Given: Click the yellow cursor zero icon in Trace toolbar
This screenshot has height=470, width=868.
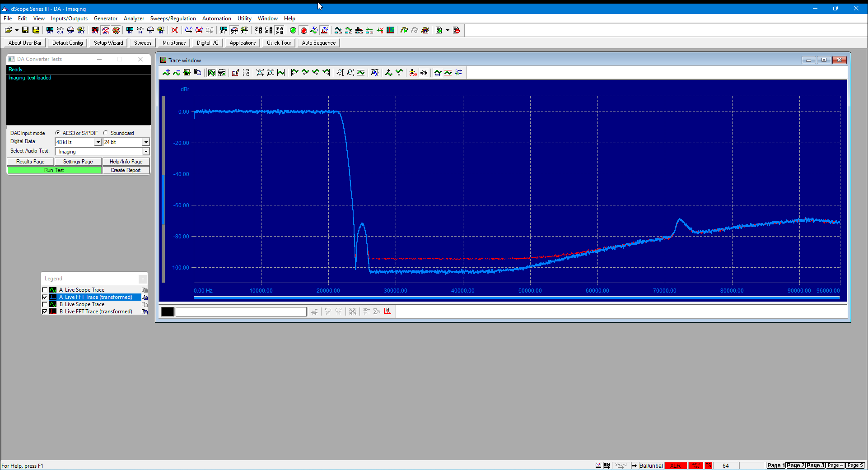Looking at the screenshot, I should 413,73.
